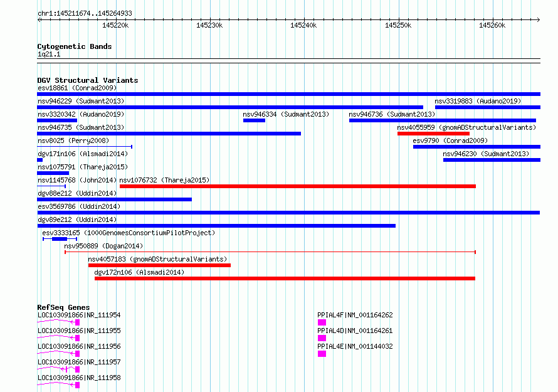558x392 pixels.
Task: Click the 1q21.1 cytogenetic band label
Action: point(49,54)
